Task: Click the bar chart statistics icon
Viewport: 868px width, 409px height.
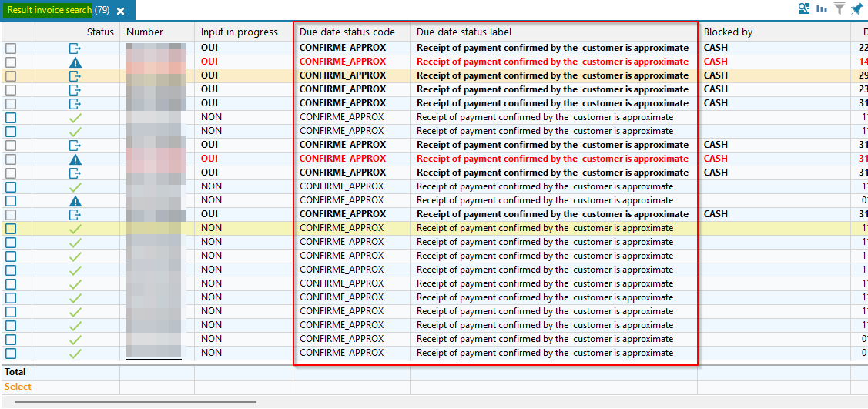Action: click(822, 9)
